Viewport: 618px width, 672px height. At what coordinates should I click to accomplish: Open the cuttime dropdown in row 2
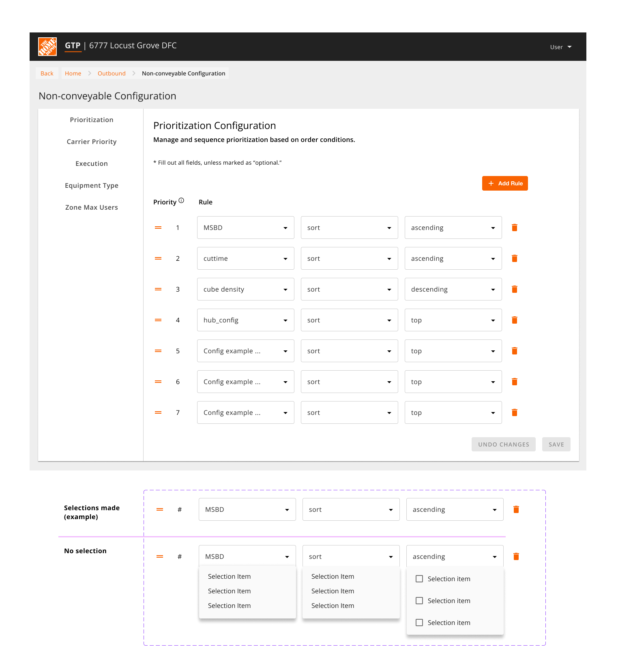pyautogui.click(x=246, y=258)
